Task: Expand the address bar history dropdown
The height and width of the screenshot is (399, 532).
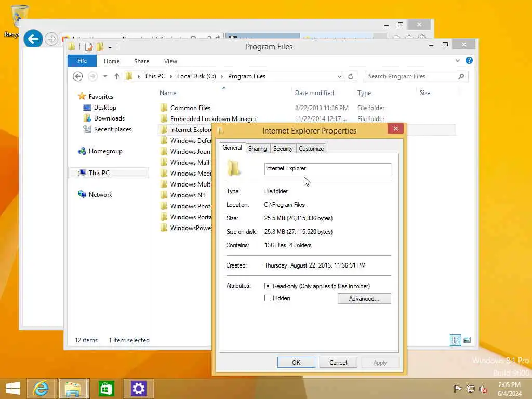Action: pyautogui.click(x=339, y=77)
